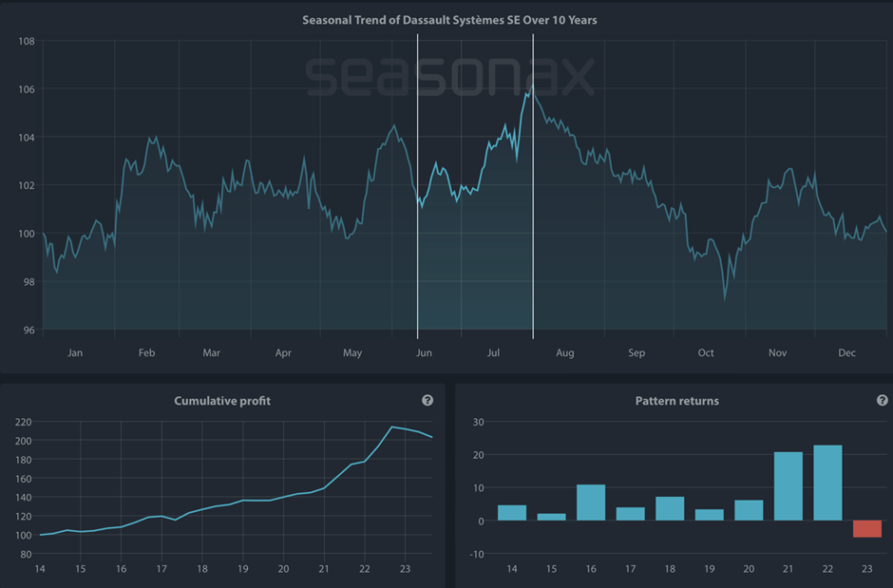893x588 pixels.
Task: Click the year 14 bar in Pattern returns
Action: point(512,513)
